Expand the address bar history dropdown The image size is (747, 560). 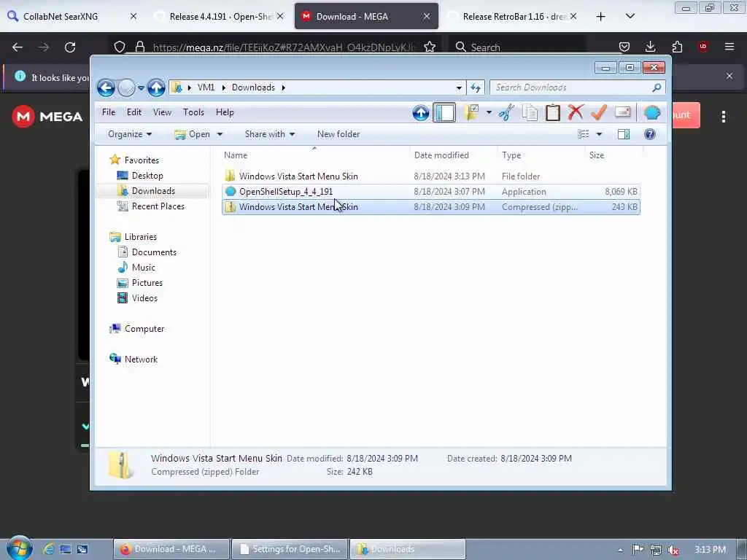[459, 87]
